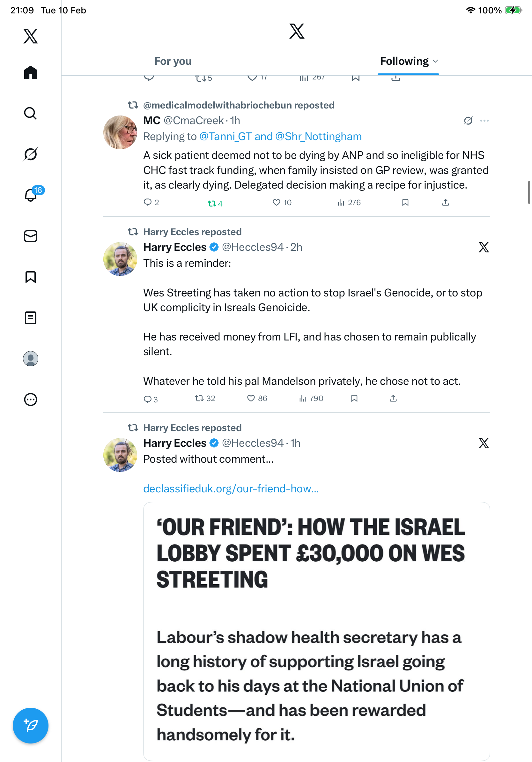
Task: Open notifications bell with 18 badge
Action: pos(31,195)
